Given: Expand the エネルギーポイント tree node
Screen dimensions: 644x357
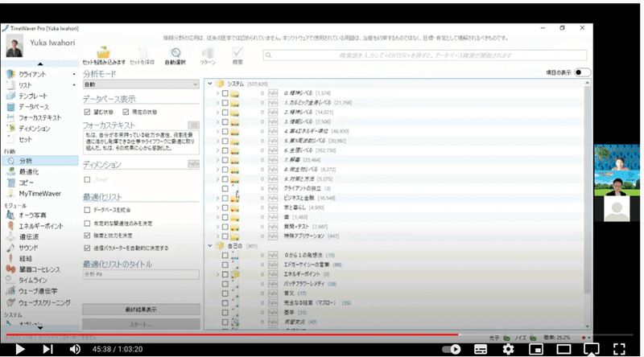Looking at the screenshot, I should pyautogui.click(x=217, y=274).
